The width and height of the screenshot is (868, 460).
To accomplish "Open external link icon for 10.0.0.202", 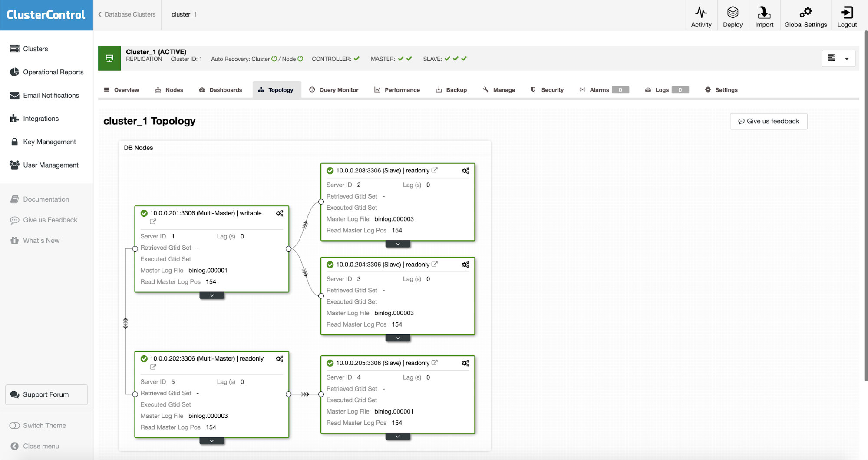I will (153, 367).
